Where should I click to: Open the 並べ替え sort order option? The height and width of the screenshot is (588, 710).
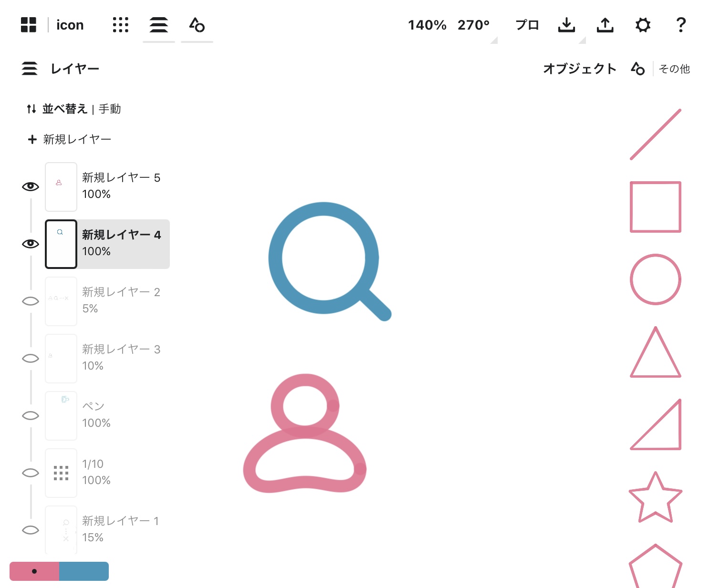pyautogui.click(x=73, y=109)
